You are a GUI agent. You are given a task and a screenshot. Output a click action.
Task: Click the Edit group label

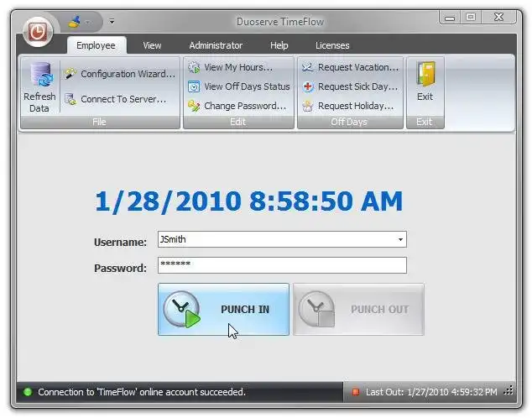[x=237, y=122]
